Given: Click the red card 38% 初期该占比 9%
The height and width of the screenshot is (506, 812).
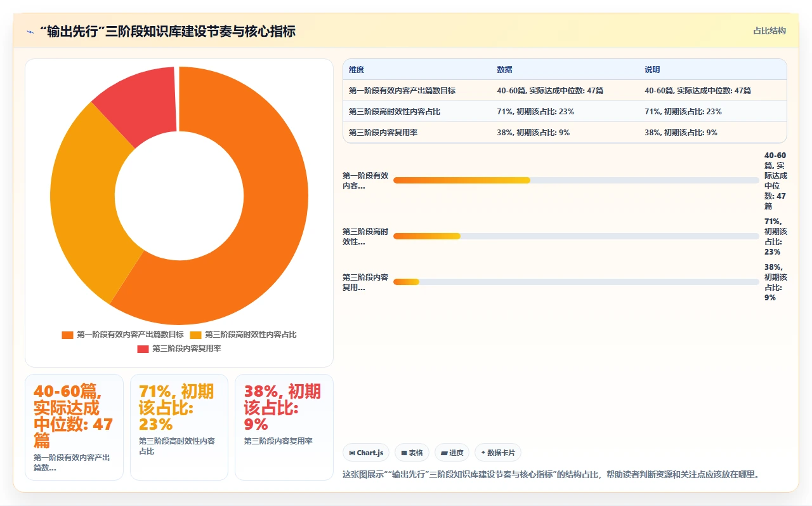Looking at the screenshot, I should tap(284, 427).
